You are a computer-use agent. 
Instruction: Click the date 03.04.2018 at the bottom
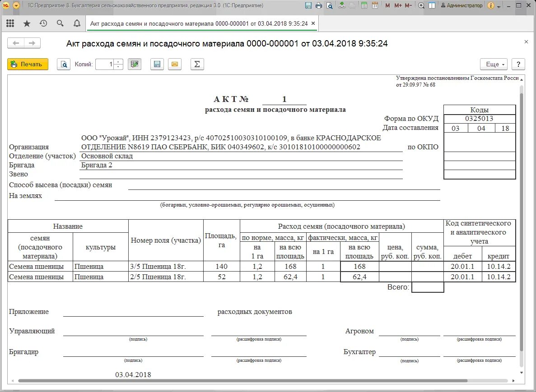point(133,374)
